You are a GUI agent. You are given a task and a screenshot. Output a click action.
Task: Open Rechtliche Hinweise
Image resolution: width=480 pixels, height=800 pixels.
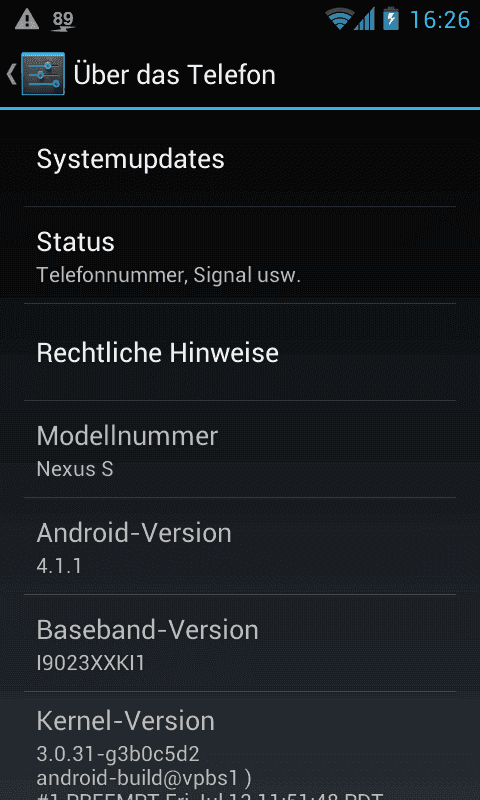tap(240, 352)
